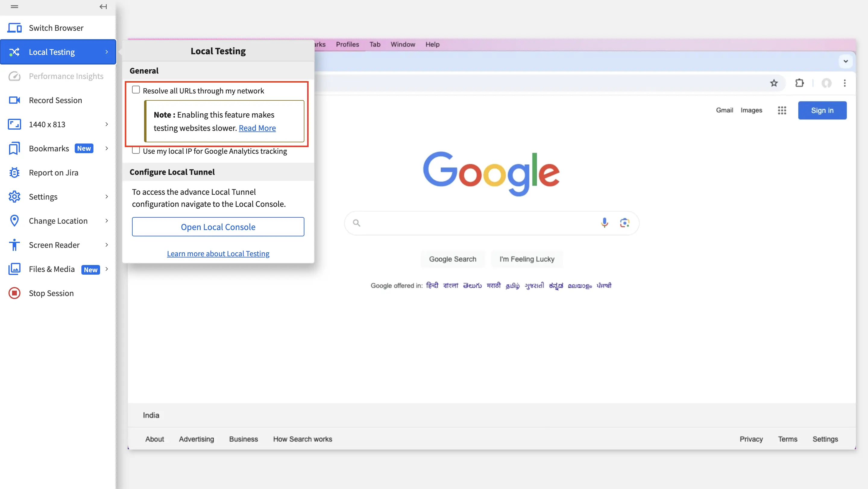
Task: Start voice search with the microphone icon
Action: coord(605,223)
